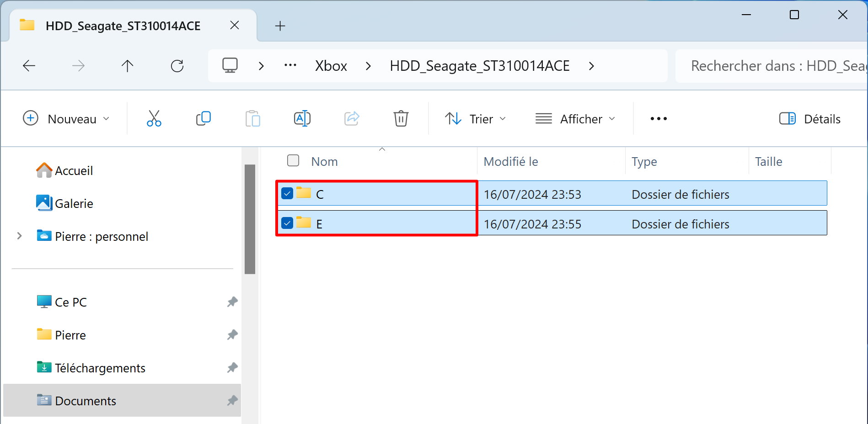
Task: Open Ce PC in the sidebar
Action: [x=62, y=302]
